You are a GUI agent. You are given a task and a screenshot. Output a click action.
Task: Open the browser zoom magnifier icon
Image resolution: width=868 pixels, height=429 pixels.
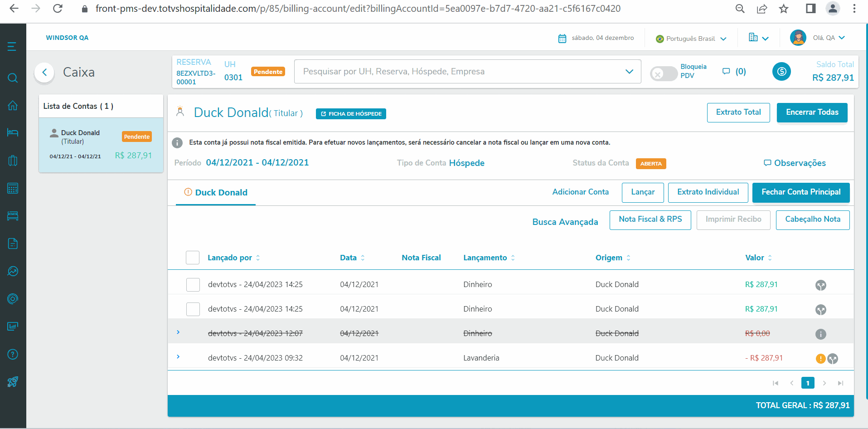[x=740, y=9]
